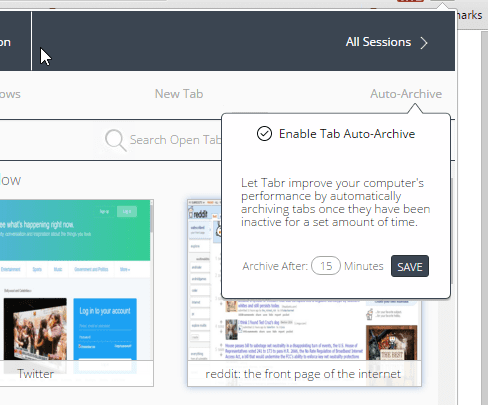The width and height of the screenshot is (488, 405).
Task: Click the Archive After minutes field showing 15
Action: point(326,266)
